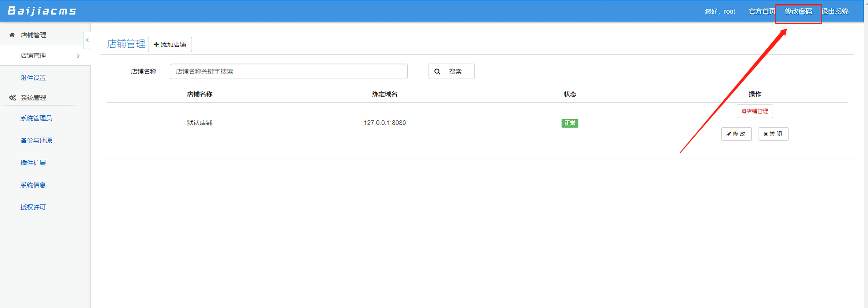Click 修改密码 in the top bar

tap(799, 11)
